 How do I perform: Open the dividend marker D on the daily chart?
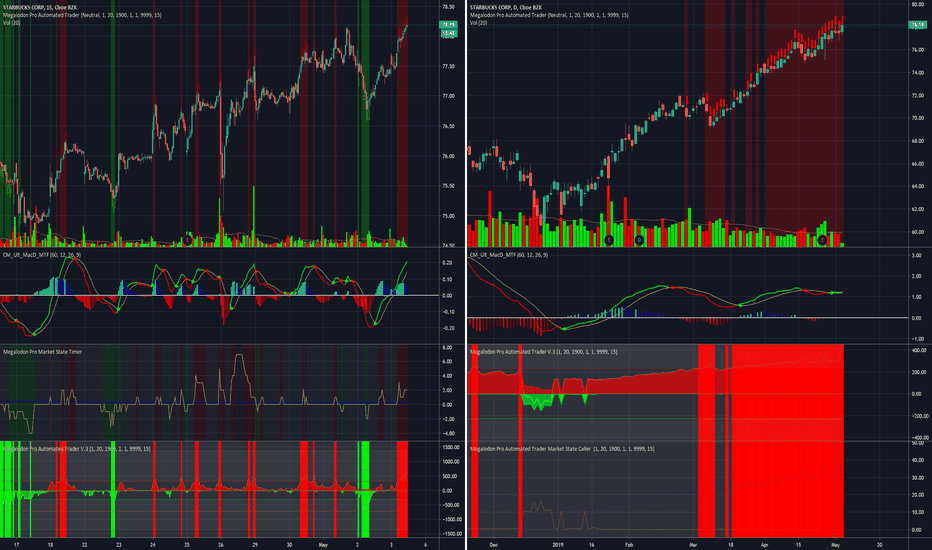[x=639, y=240]
